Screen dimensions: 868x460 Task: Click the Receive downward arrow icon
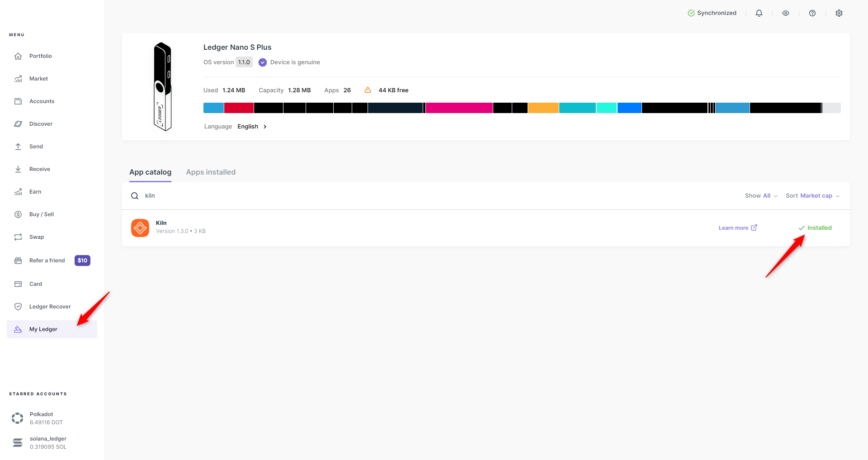tap(18, 169)
